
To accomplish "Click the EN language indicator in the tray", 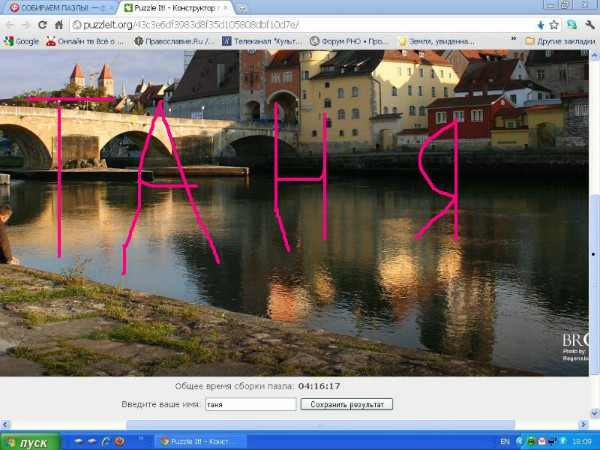I will (504, 441).
